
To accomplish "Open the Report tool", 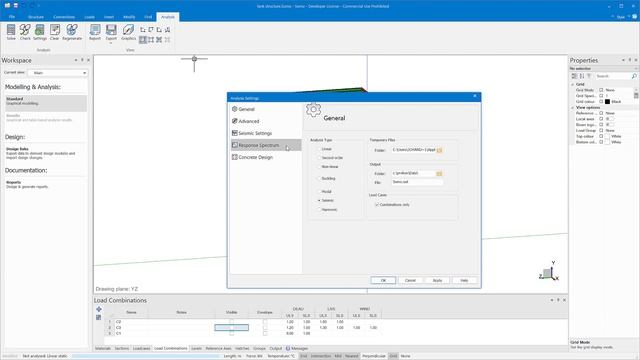I will pyautogui.click(x=95, y=32).
